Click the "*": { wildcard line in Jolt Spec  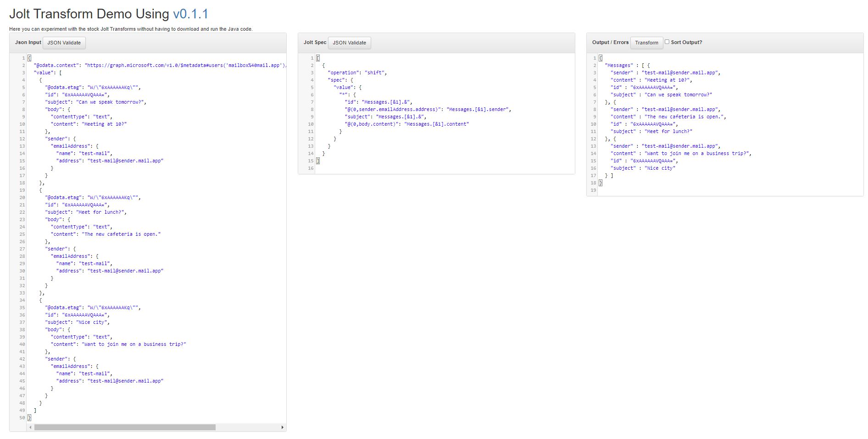pos(347,94)
